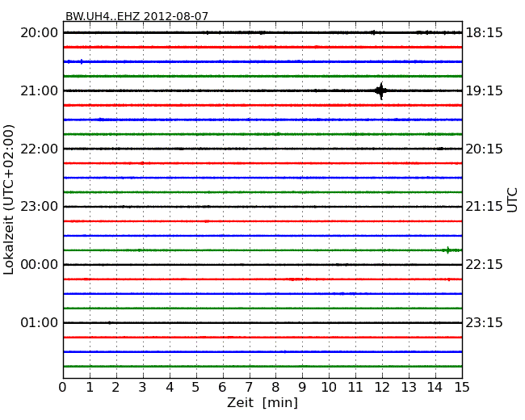Click the small green event near minute 14.5
This screenshot has width=525, height=420.
coord(447,250)
